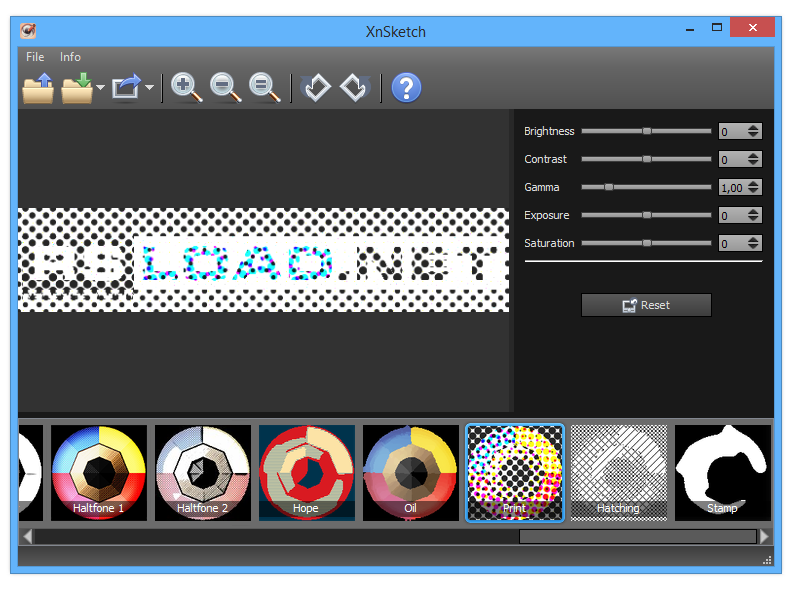Select the Stamp effect thumbnail
Image resolution: width=798 pixels, height=589 pixels.
(723, 473)
